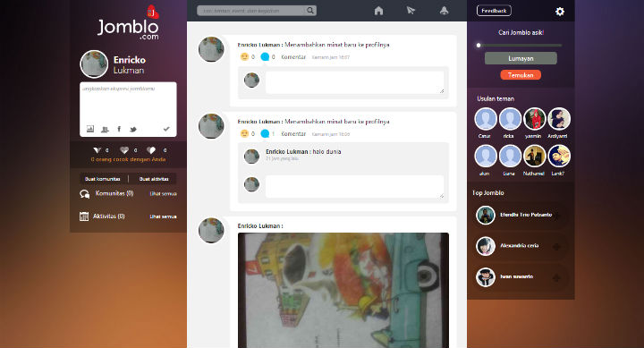The height and width of the screenshot is (348, 644).
Task: Open suggested friend Nathaniel avatar
Action: point(534,157)
